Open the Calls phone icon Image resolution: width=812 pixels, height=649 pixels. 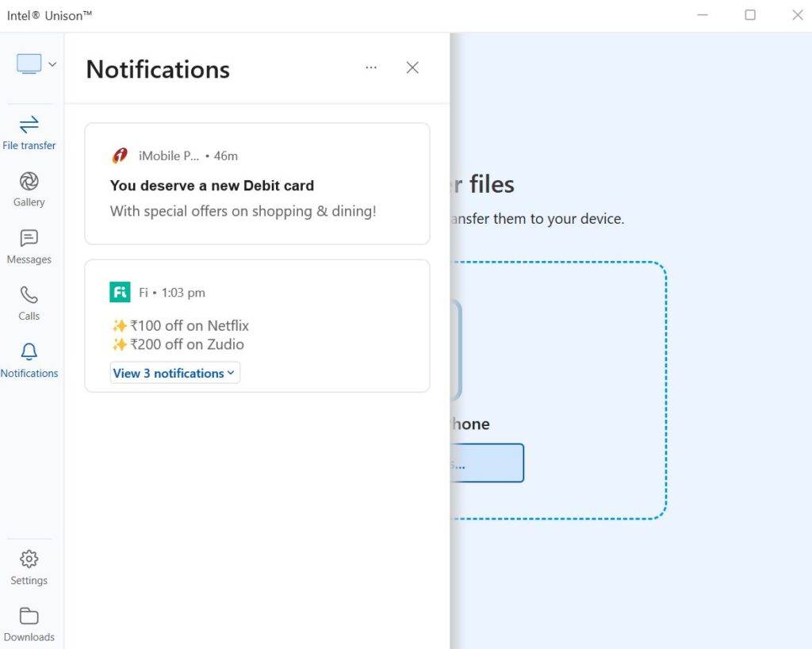click(x=29, y=295)
